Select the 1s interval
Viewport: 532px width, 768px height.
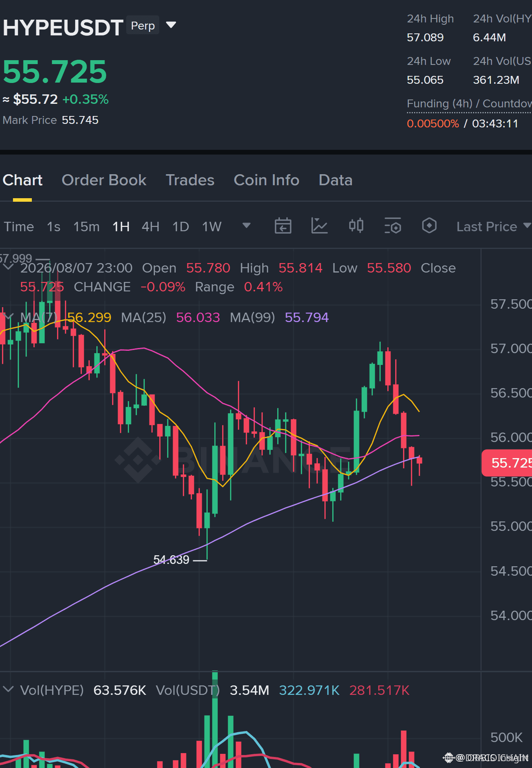[x=53, y=227]
